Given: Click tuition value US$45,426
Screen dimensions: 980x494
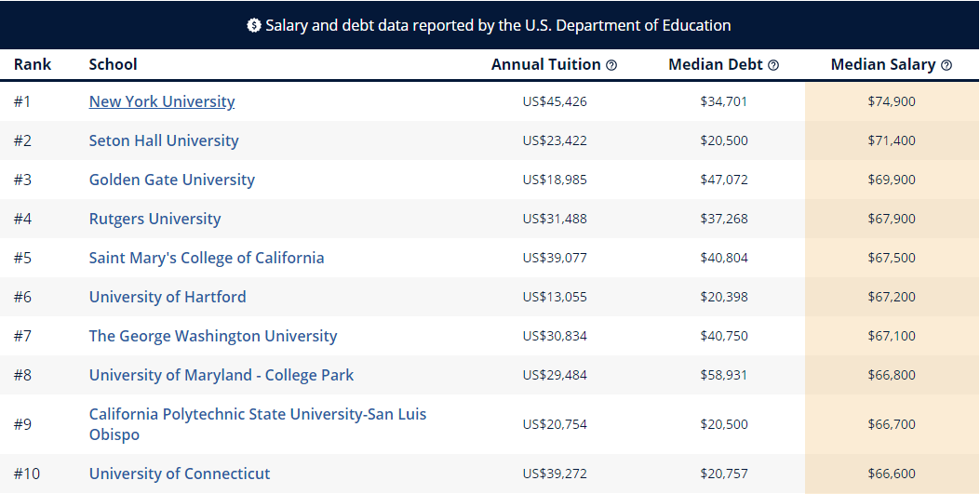Looking at the screenshot, I should (x=555, y=101).
